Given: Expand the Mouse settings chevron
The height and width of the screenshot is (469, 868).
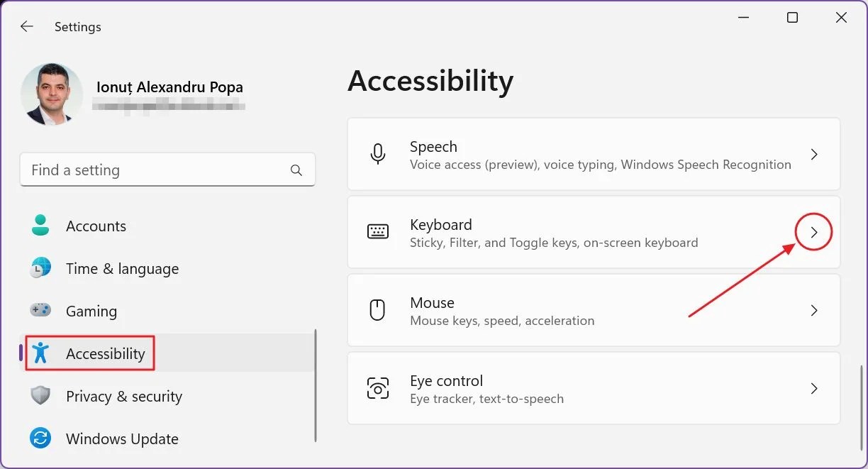Looking at the screenshot, I should pyautogui.click(x=813, y=310).
